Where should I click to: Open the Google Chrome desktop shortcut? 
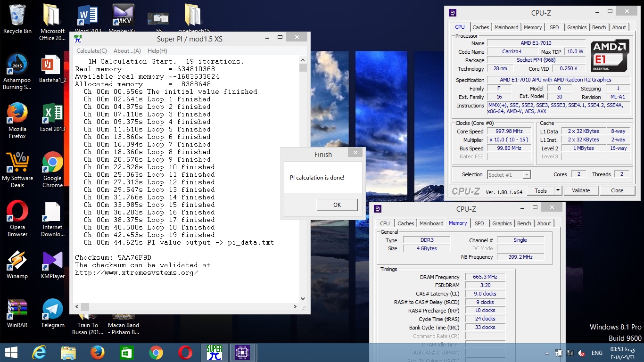[x=52, y=170]
